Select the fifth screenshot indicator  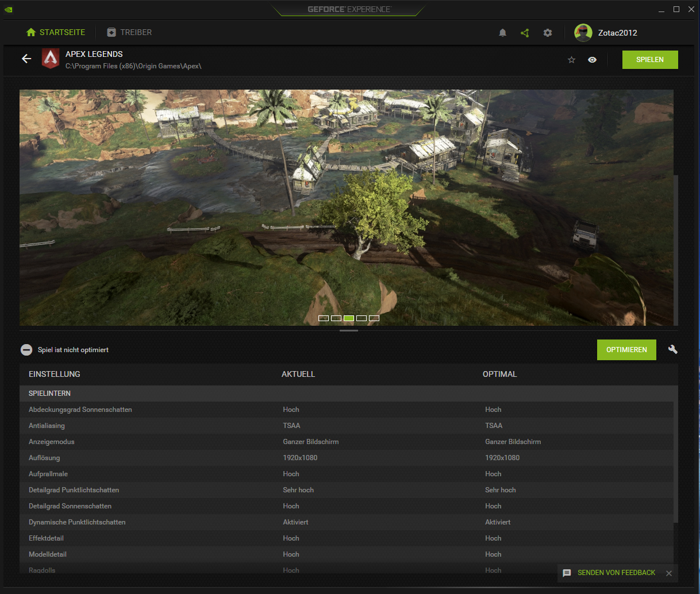[374, 318]
